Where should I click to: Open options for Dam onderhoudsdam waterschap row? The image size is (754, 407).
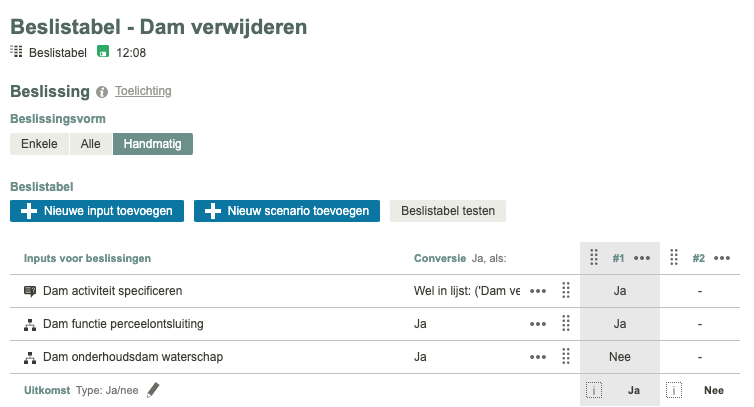click(538, 356)
